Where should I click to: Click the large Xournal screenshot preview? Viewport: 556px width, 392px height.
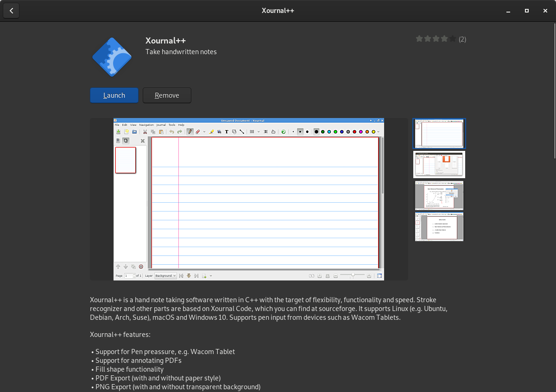coord(249,199)
